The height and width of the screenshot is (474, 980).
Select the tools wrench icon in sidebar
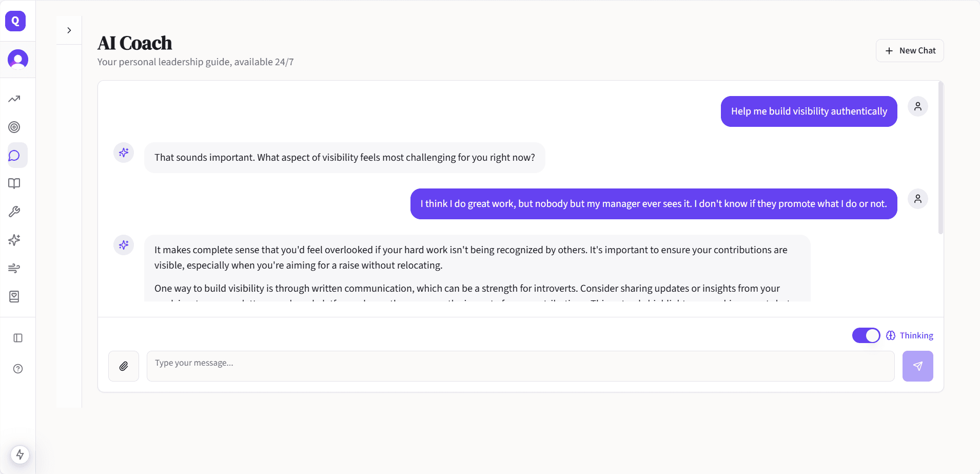(14, 212)
